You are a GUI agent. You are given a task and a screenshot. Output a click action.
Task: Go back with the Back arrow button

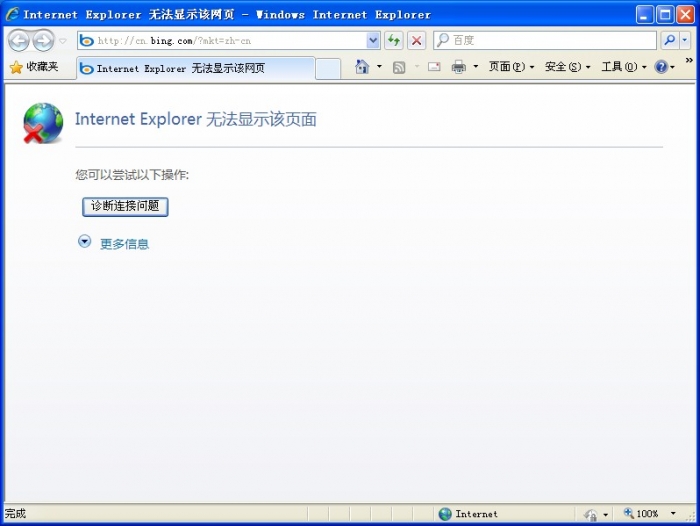coord(19,41)
